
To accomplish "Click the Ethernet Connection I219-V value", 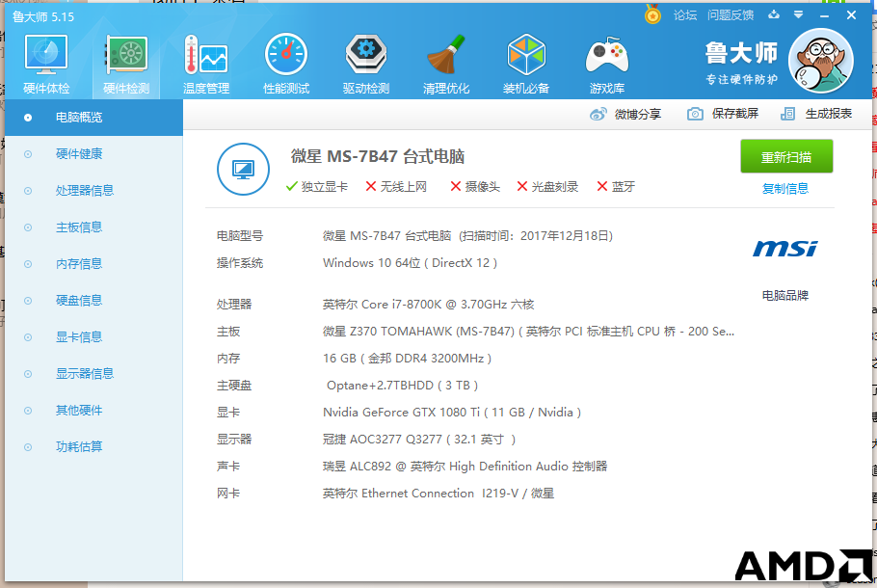I will [x=438, y=494].
